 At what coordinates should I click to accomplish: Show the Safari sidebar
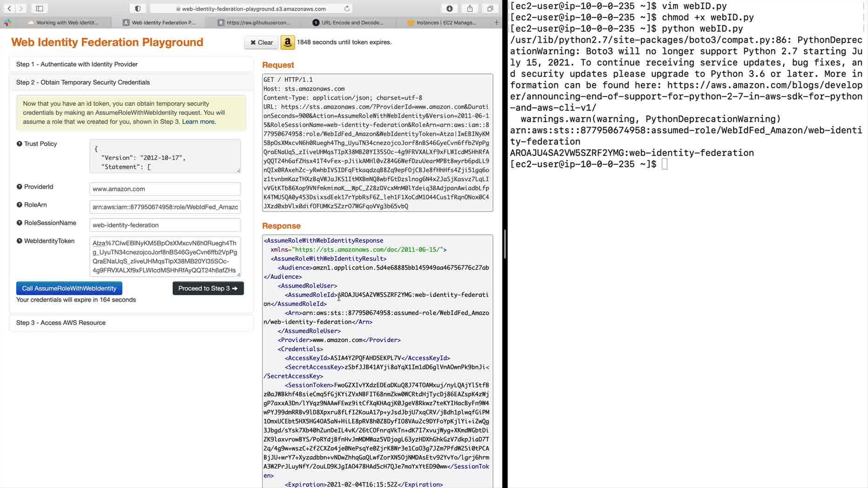(40, 8)
